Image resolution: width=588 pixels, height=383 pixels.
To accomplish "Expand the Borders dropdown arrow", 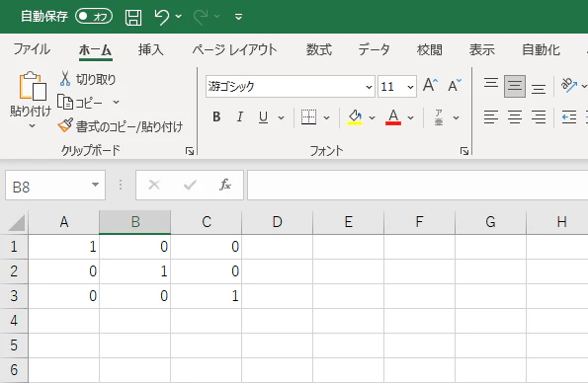I will (x=327, y=117).
